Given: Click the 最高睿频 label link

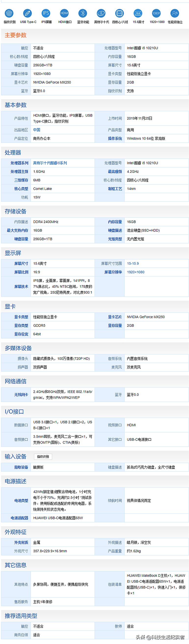Looking at the screenshot, I should click(115, 172).
